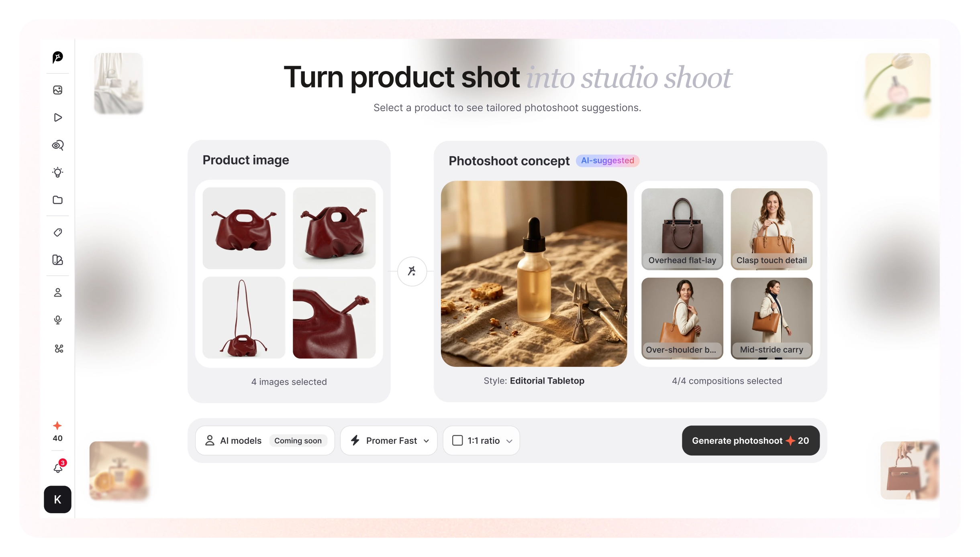Click the Photoshoot concept heading

[509, 161]
